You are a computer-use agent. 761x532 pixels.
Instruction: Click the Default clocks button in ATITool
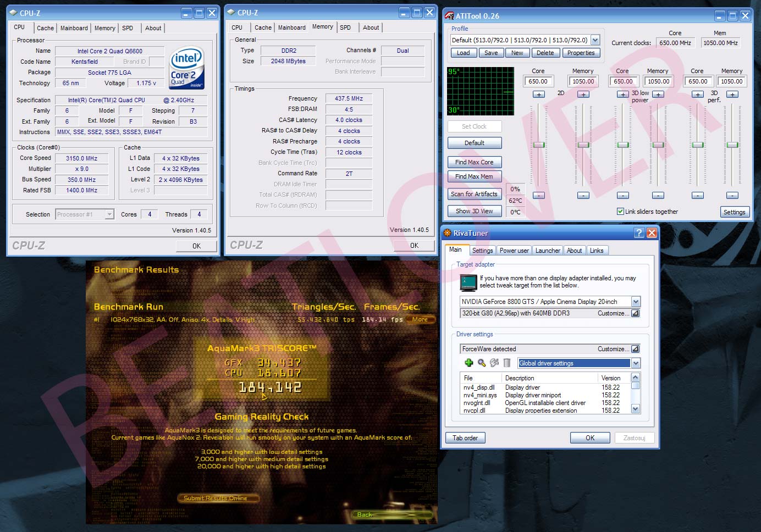click(x=475, y=143)
